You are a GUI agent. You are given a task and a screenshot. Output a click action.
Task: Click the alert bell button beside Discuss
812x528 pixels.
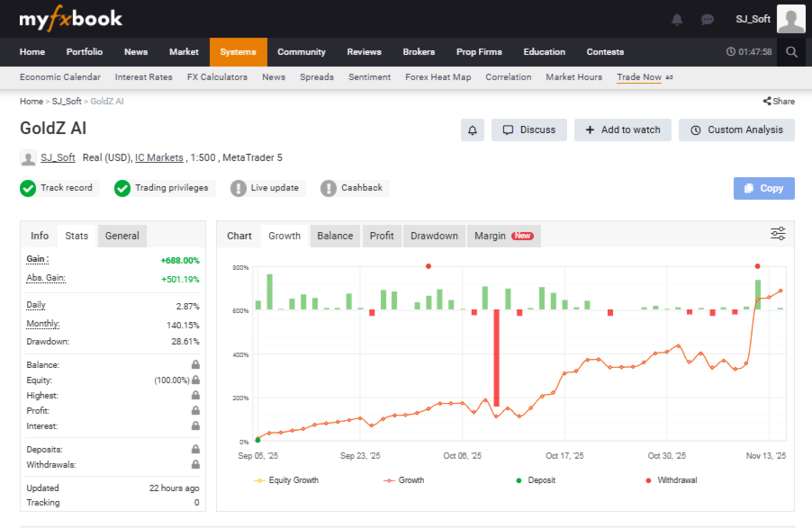coord(473,130)
